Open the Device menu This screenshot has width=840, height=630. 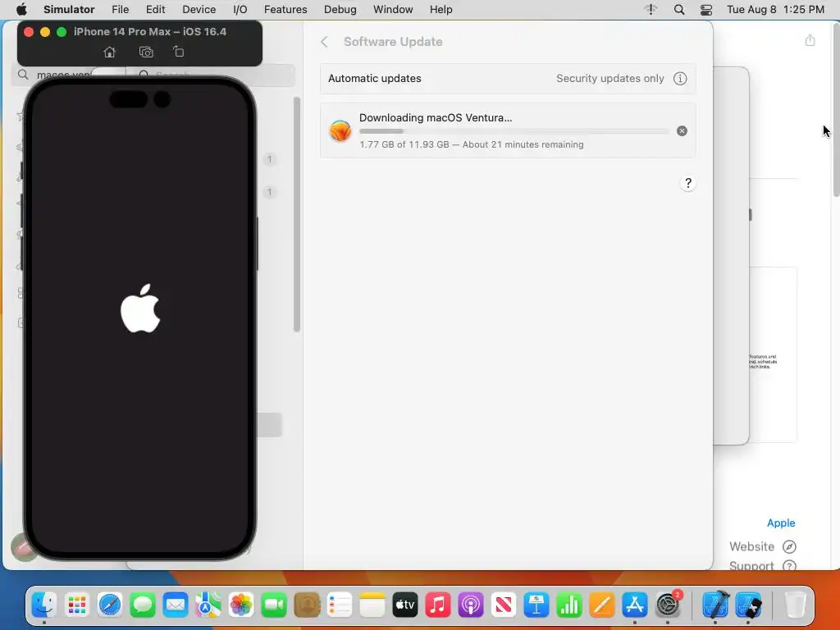(199, 9)
